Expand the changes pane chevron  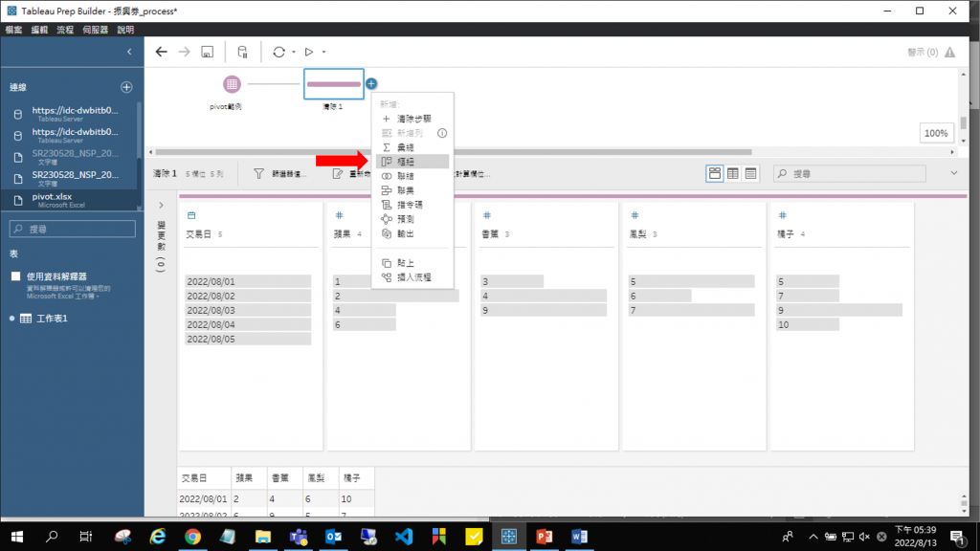click(x=161, y=205)
